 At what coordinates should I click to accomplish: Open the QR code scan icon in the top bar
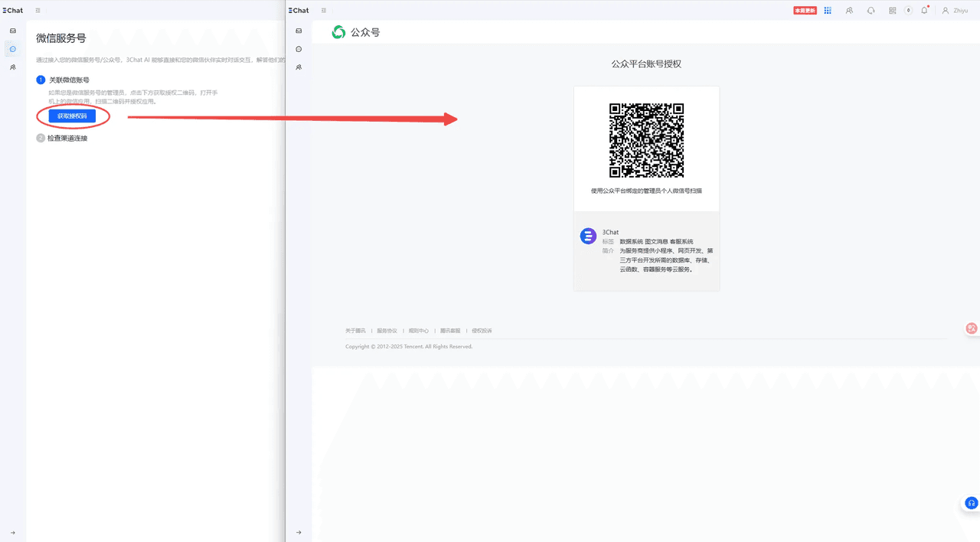coord(893,11)
